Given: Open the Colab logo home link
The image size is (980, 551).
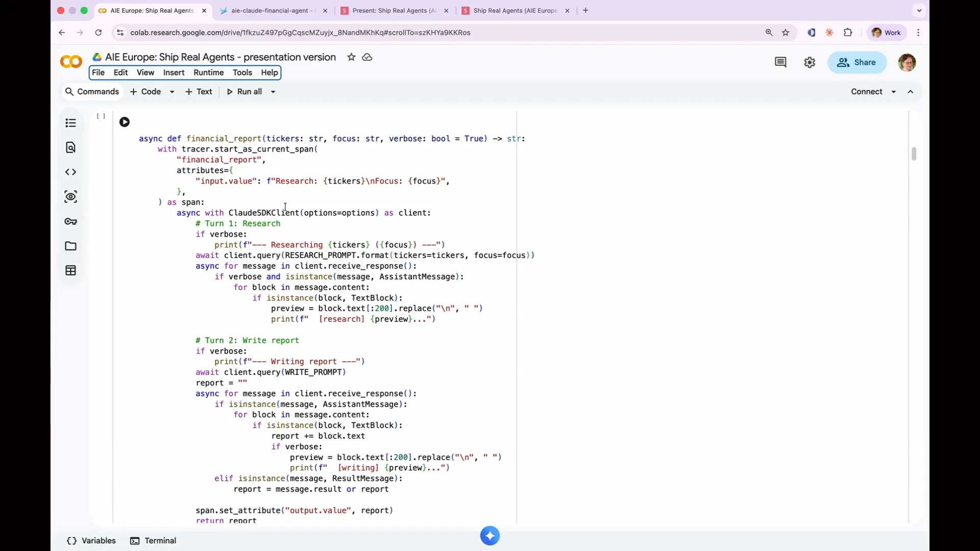Looking at the screenshot, I should tap(71, 62).
